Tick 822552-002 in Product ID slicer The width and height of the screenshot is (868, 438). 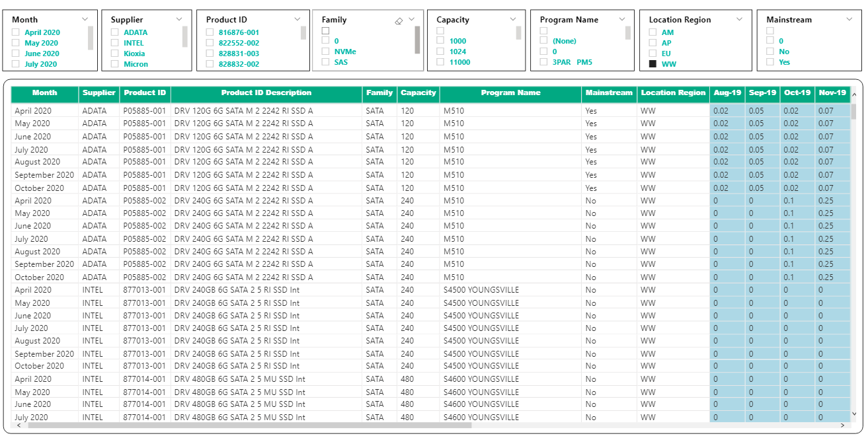[210, 43]
